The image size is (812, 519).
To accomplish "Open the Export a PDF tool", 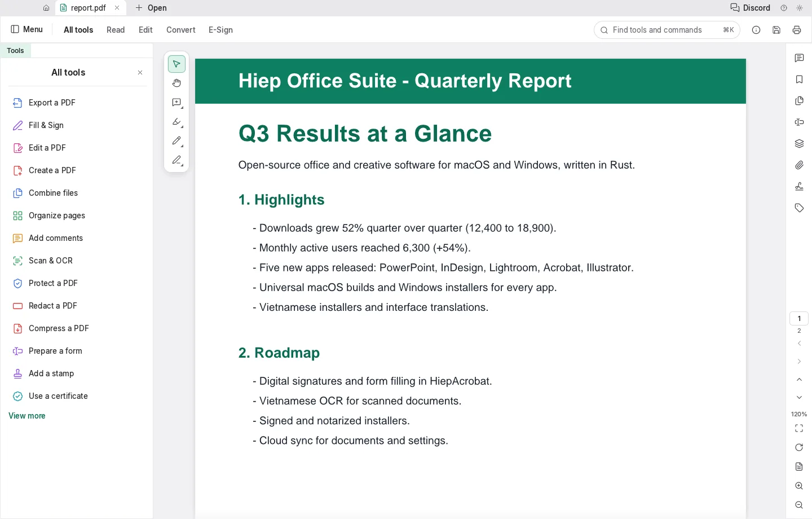I will [77, 103].
